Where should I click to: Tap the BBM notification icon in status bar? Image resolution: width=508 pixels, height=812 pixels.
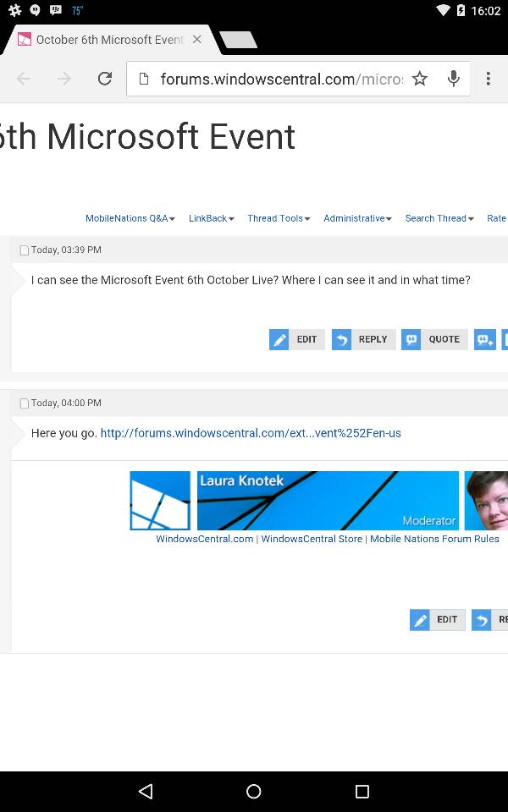tap(56, 10)
